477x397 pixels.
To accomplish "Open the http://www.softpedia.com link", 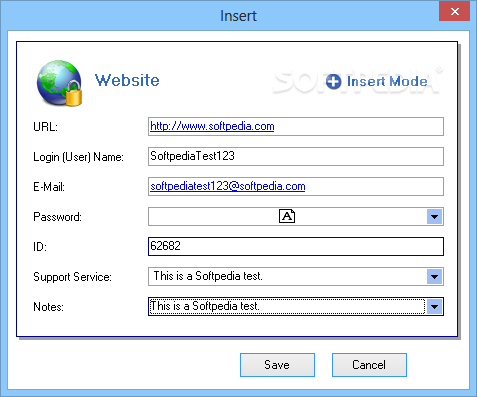I will coord(212,126).
